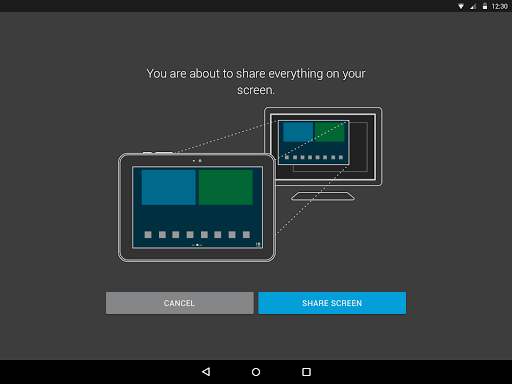Click the large green tile on tablet

[x=226, y=187]
